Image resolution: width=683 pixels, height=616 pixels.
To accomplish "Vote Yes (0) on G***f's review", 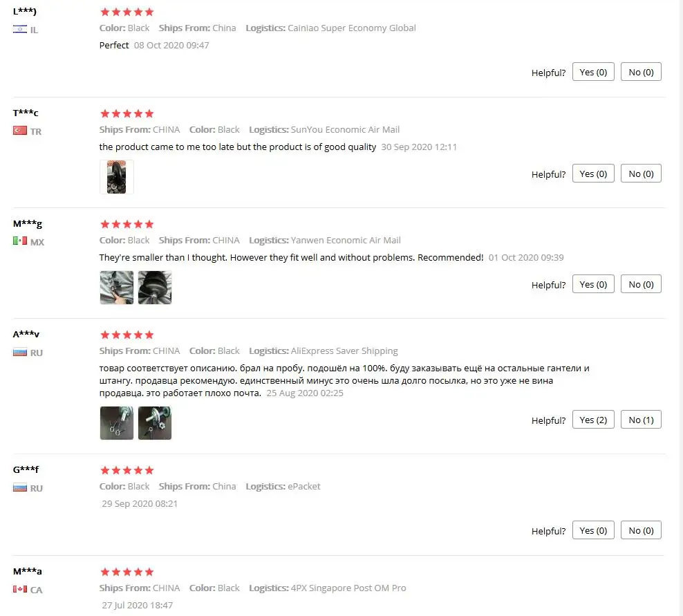I will pyautogui.click(x=593, y=530).
